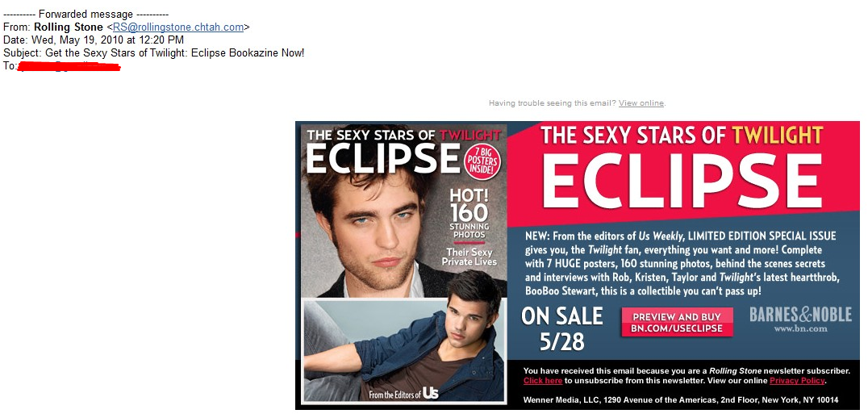Open the RS@rollingstone.chtah.com sender email link
The height and width of the screenshot is (418, 868).
pyautogui.click(x=178, y=27)
